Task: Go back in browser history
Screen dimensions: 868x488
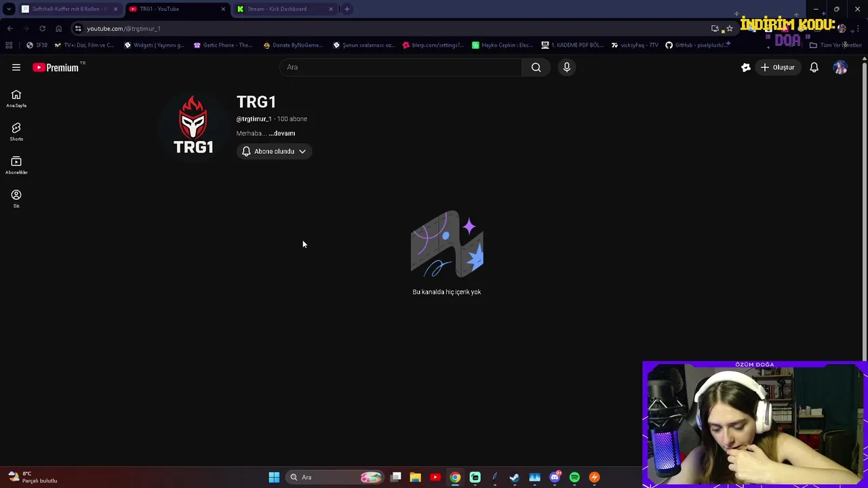Action: [9, 28]
